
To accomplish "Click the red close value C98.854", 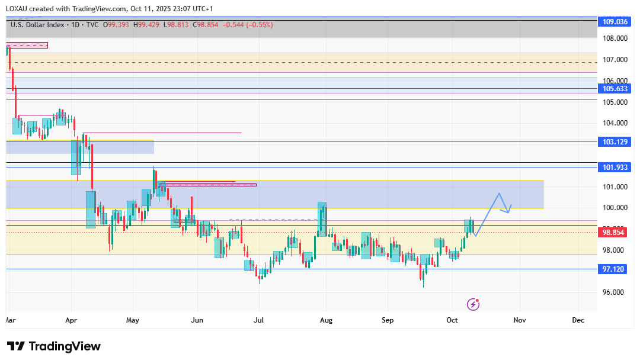I will point(182,25).
